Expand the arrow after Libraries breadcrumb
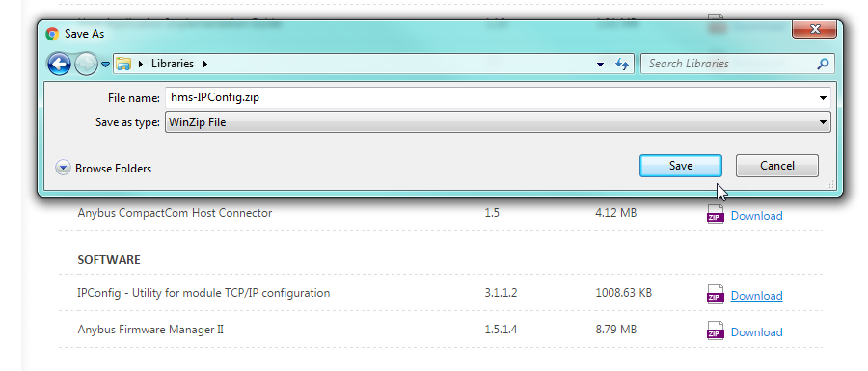Image resolution: width=868 pixels, height=371 pixels. click(x=204, y=64)
